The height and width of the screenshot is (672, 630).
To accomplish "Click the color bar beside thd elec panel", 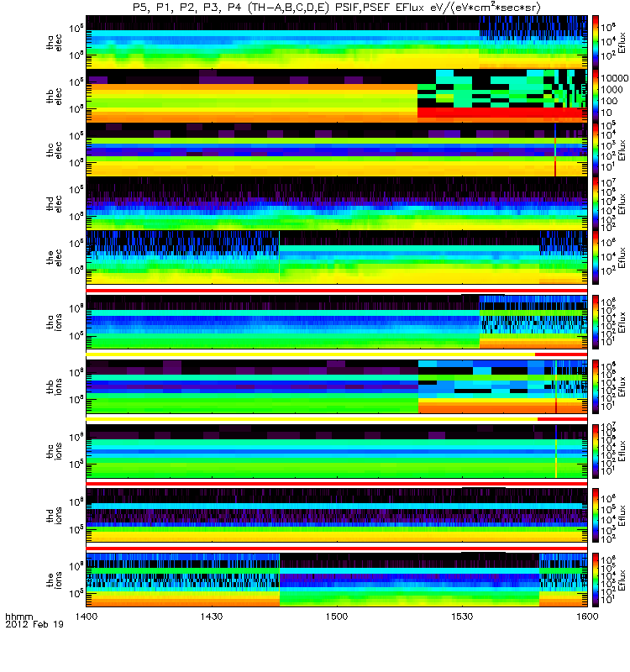I will point(596,203).
